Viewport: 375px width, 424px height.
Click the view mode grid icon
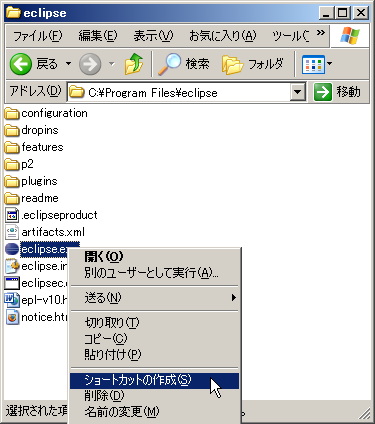coord(313,64)
